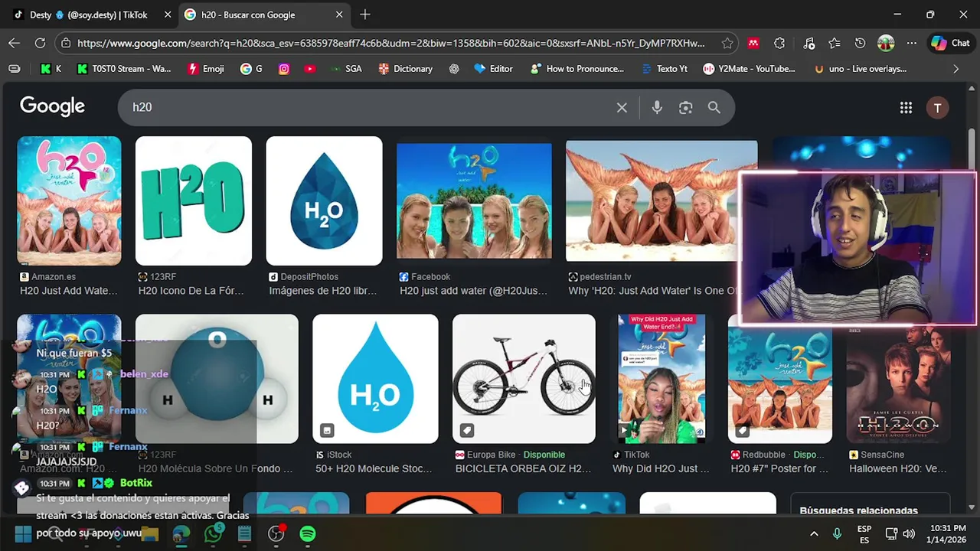Open the Emoji bookmark
Image resolution: width=980 pixels, height=551 pixels.
tap(206, 69)
